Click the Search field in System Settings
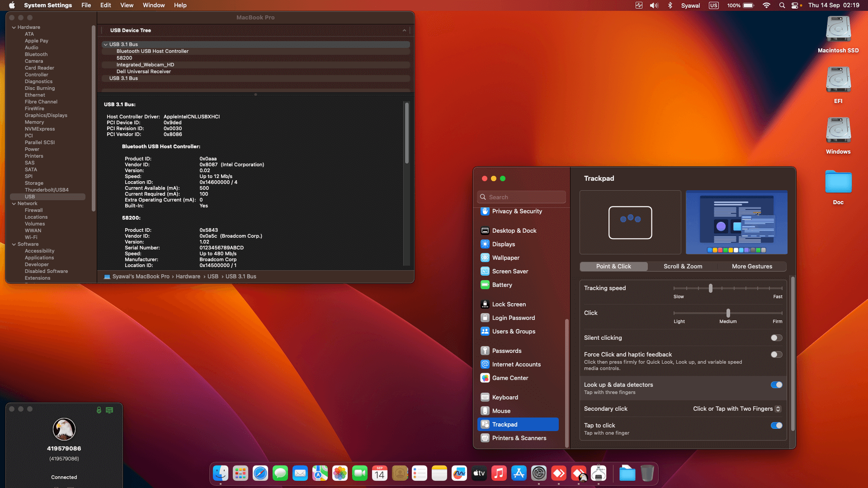 pyautogui.click(x=521, y=197)
